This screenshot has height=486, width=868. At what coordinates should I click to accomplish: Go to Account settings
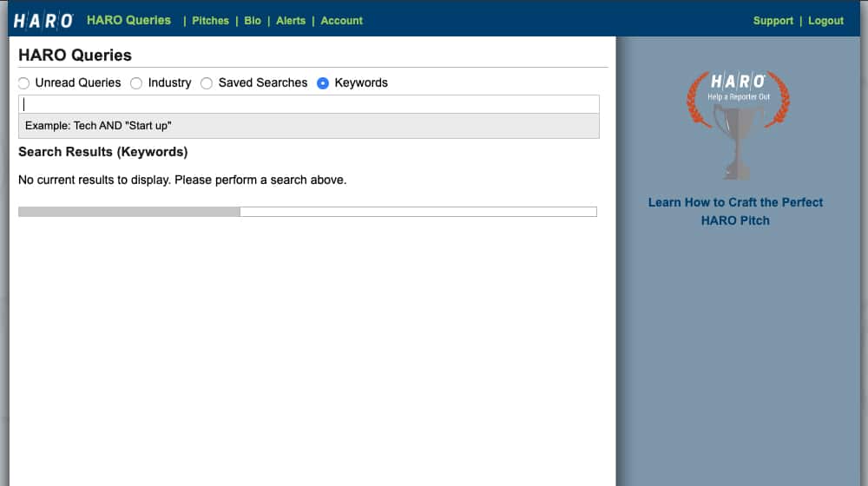coord(341,21)
